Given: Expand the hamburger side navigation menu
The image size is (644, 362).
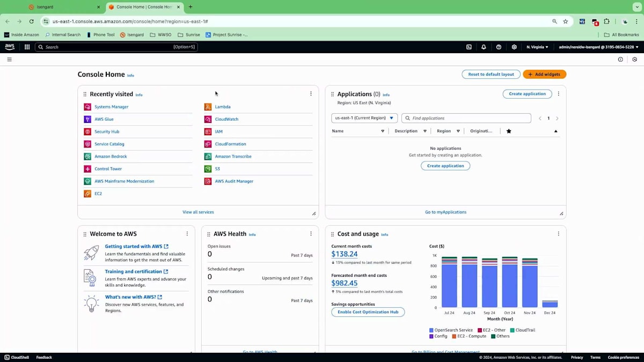Looking at the screenshot, I should click(9, 60).
